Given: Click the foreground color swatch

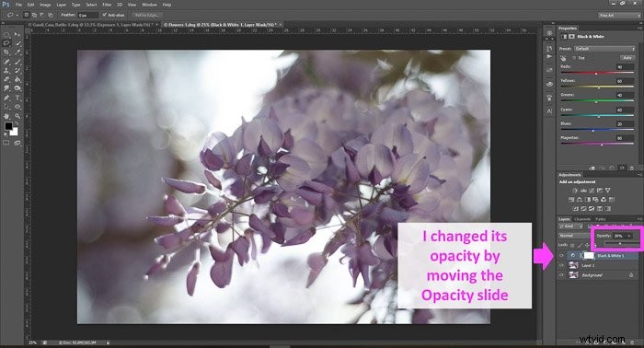Looking at the screenshot, I should click(8, 126).
